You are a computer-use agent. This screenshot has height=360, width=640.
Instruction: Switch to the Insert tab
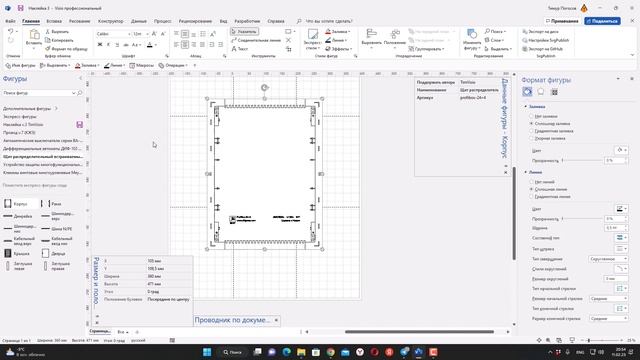[54, 21]
